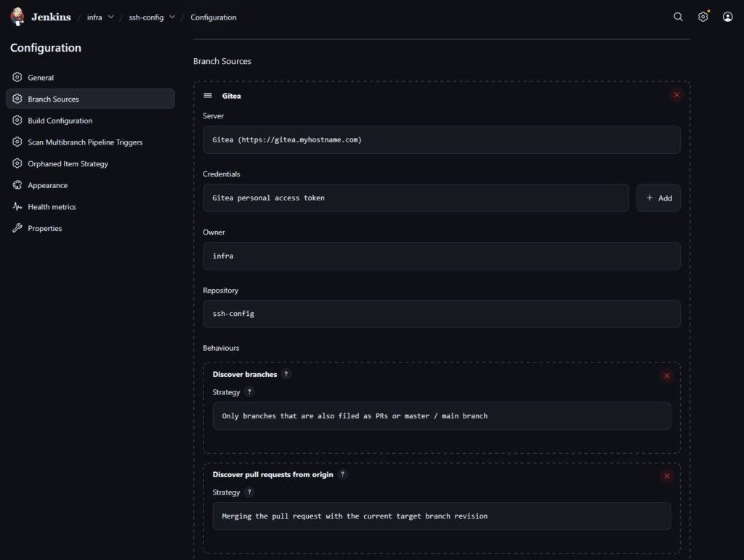The image size is (744, 560).
Task: Open the user account icon
Action: click(x=727, y=17)
